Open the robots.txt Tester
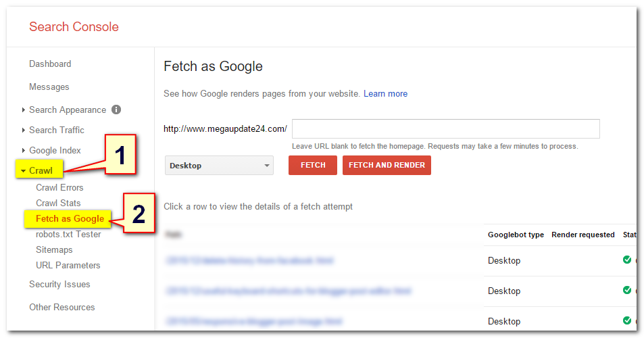 pos(68,235)
